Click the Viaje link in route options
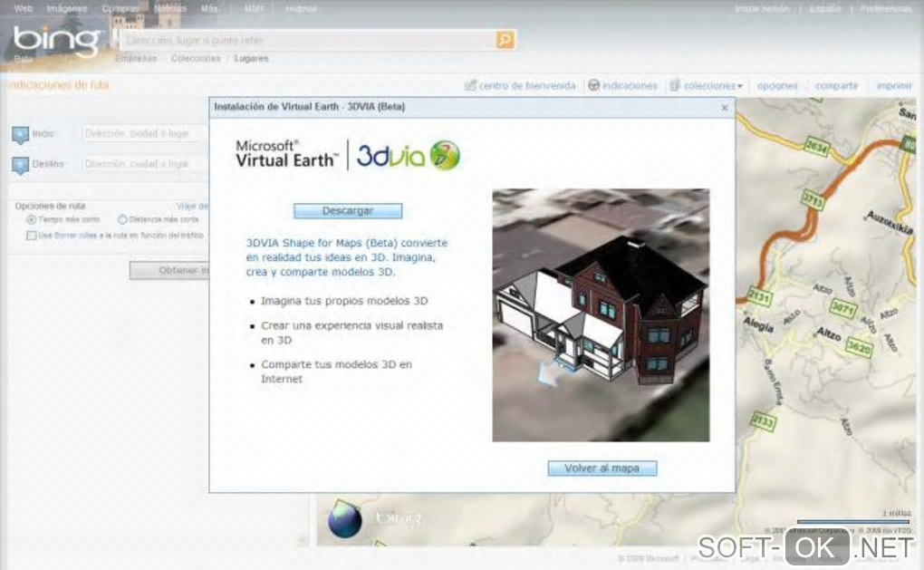This screenshot has height=570, width=924. [192, 207]
